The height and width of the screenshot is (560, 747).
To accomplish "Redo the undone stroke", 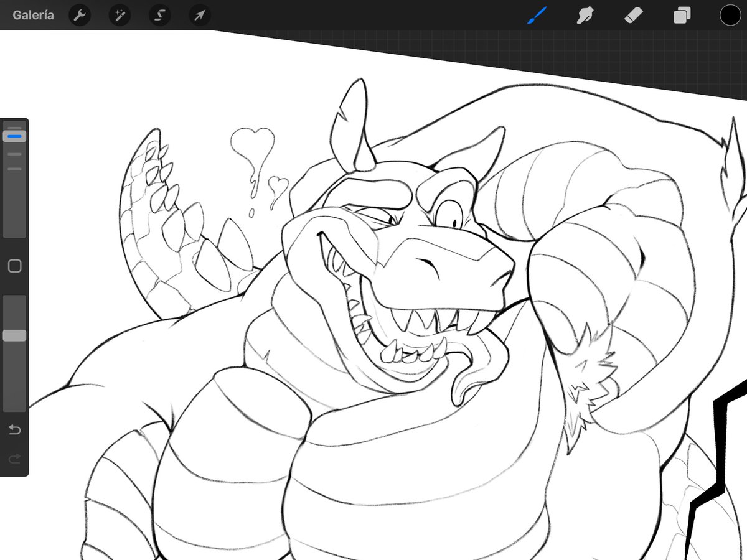I will pos(14,459).
